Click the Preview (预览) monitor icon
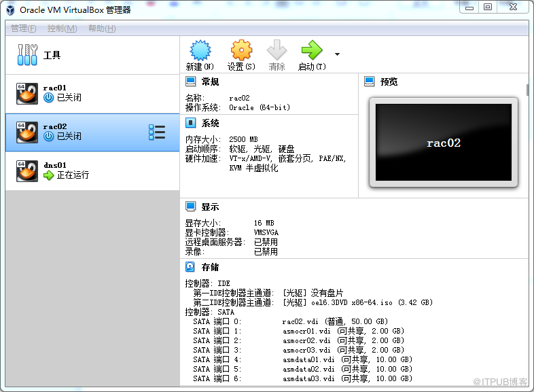This screenshot has height=392, width=534. tap(370, 82)
